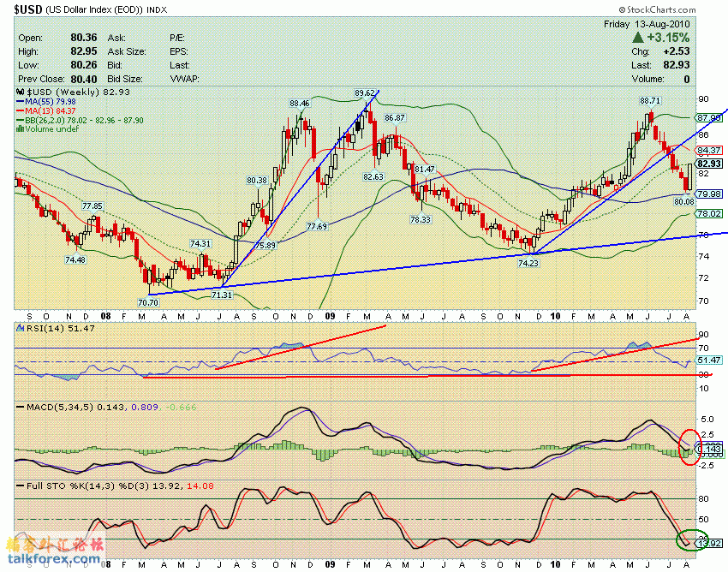The height and width of the screenshot is (572, 728).
Task: Click the 77.69 price label
Action: (317, 227)
